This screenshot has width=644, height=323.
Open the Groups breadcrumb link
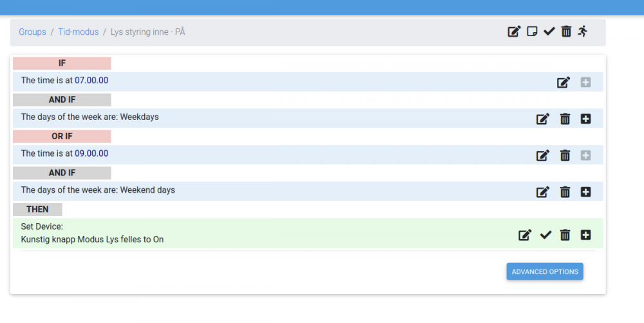click(x=32, y=32)
